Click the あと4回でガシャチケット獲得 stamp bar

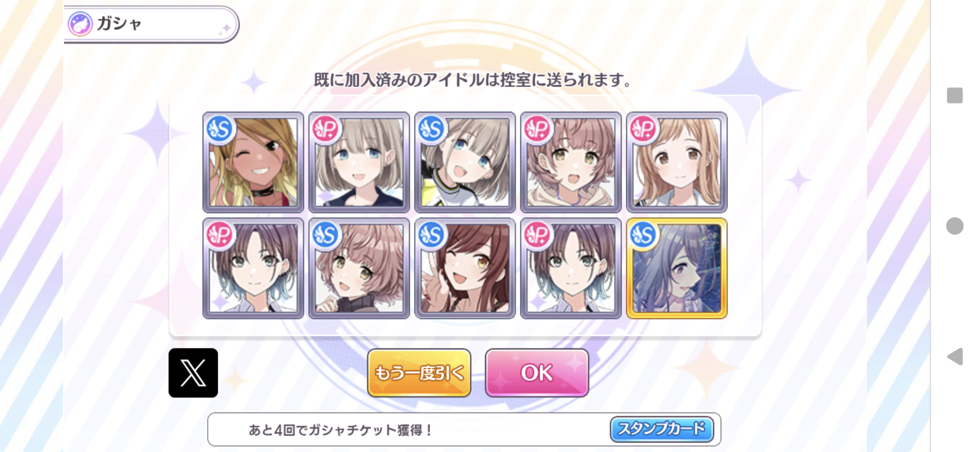(464, 429)
